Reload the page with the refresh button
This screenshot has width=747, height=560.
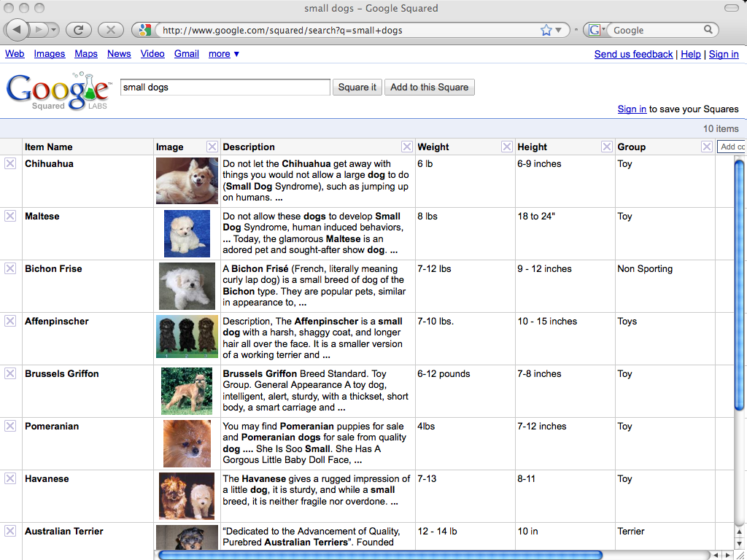[78, 30]
